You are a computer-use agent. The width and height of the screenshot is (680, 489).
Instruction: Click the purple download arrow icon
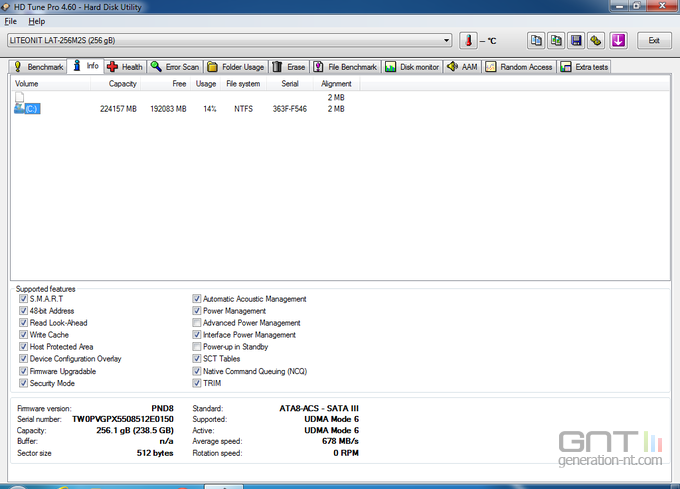[618, 41]
